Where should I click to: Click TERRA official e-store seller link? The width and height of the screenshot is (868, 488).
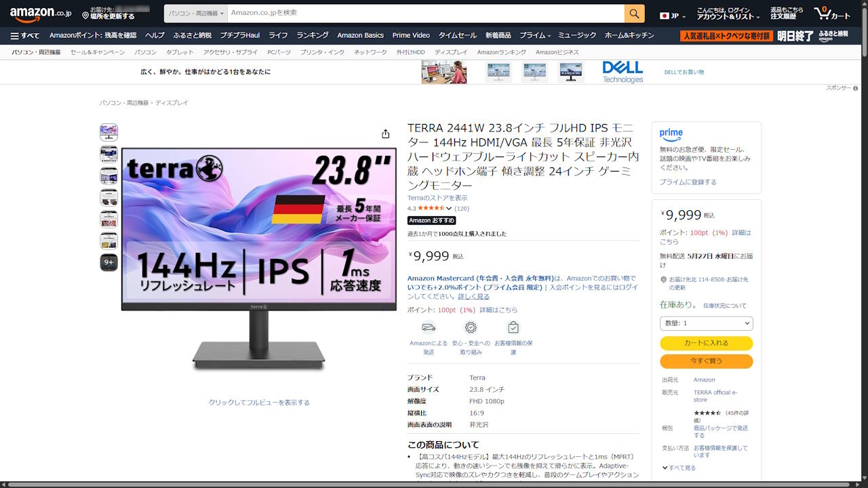tap(715, 396)
